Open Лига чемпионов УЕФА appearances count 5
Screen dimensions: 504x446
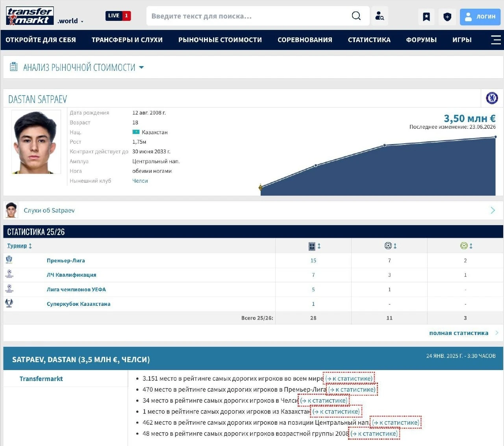click(313, 289)
